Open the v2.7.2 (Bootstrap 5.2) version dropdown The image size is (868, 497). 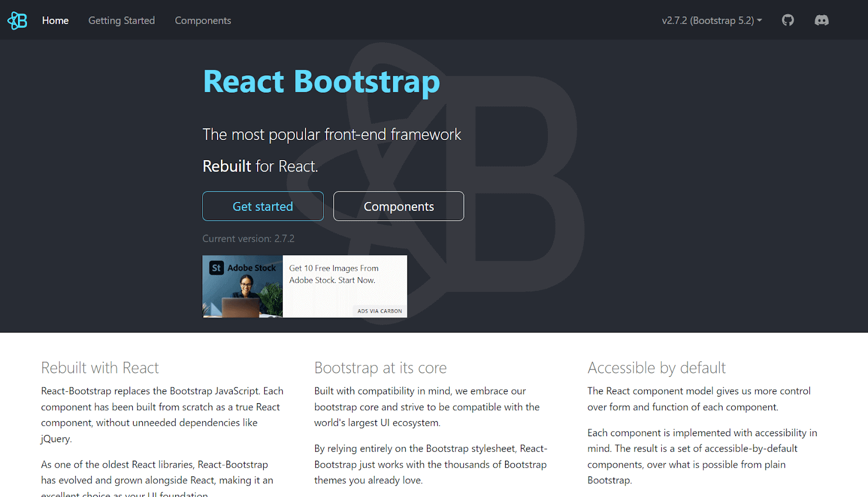tap(708, 20)
